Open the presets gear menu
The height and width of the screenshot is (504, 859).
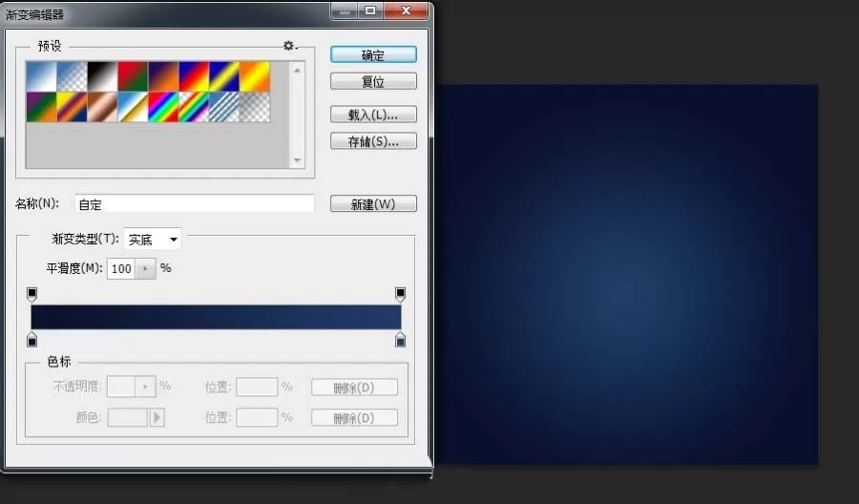(x=290, y=46)
